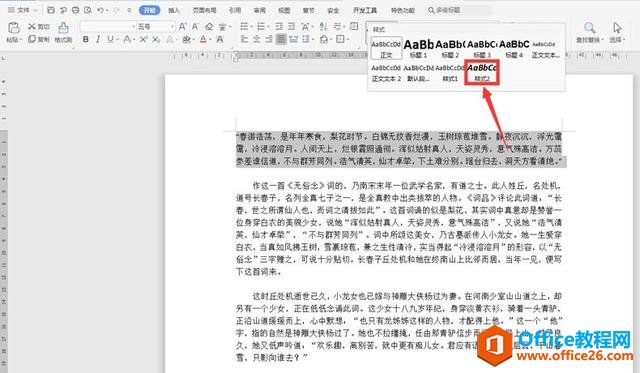Expand the Underline style dropdown arrow

pyautogui.click(x=117, y=40)
